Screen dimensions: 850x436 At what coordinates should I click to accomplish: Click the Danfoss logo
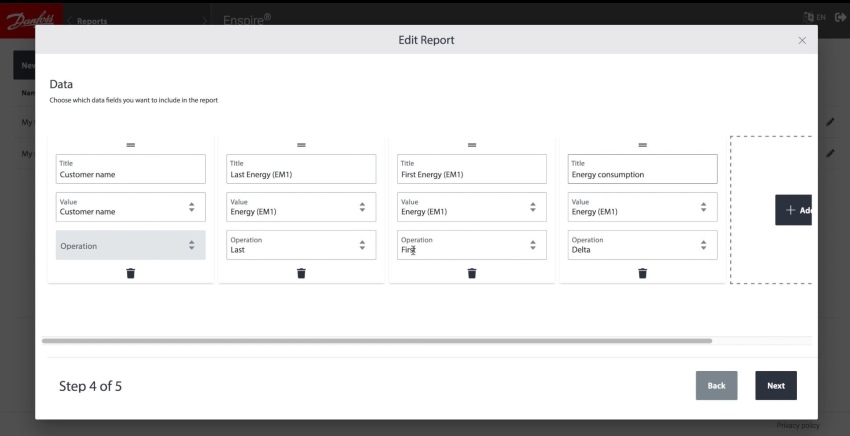pyautogui.click(x=31, y=21)
